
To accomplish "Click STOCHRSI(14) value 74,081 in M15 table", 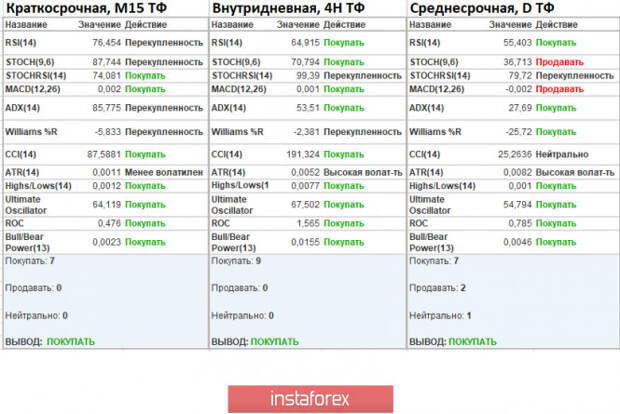I will coord(106,76).
